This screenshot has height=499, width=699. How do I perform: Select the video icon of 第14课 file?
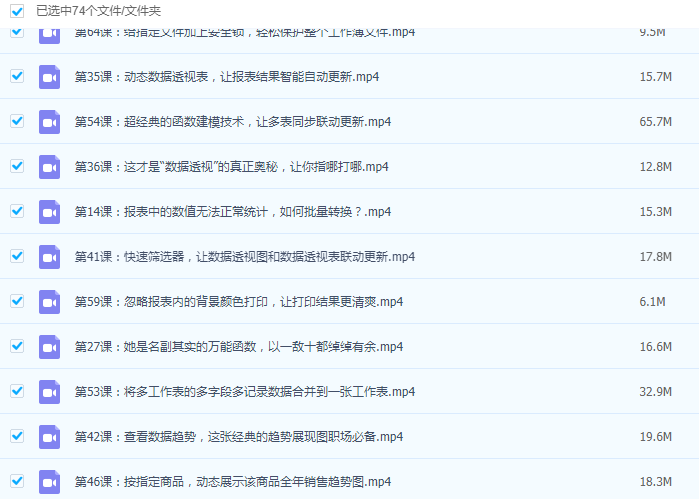pos(49,212)
